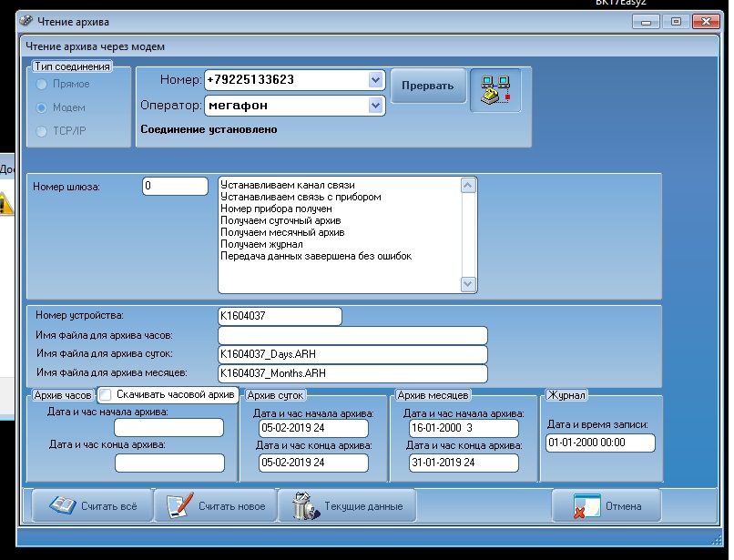Click the log scrollbar down arrow

point(468,284)
